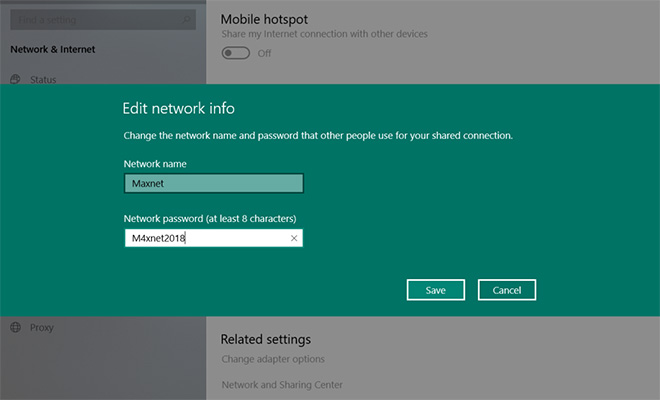Click the Network name label text
This screenshot has width=660, height=400.
tap(155, 163)
